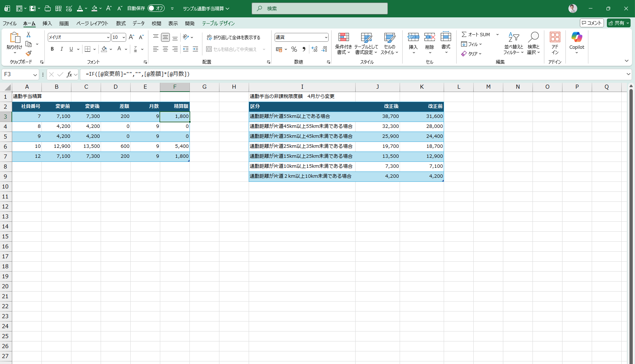The image size is (635, 364).
Task: Open Sort and Filter (並べ替えとフィルター)
Action: [513, 43]
